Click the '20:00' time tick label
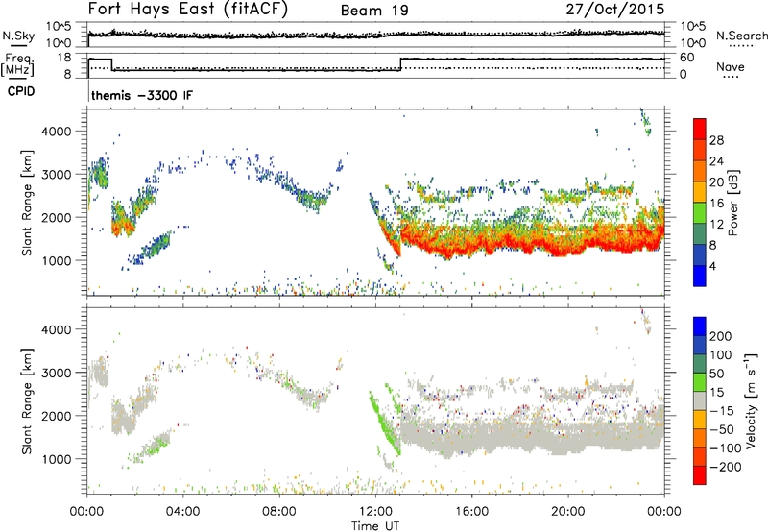 click(x=567, y=512)
